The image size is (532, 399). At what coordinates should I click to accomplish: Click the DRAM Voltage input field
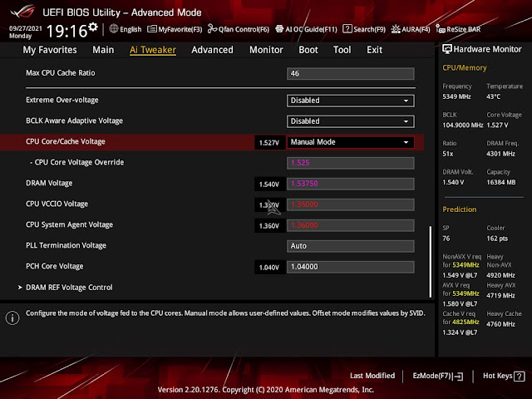(351, 184)
